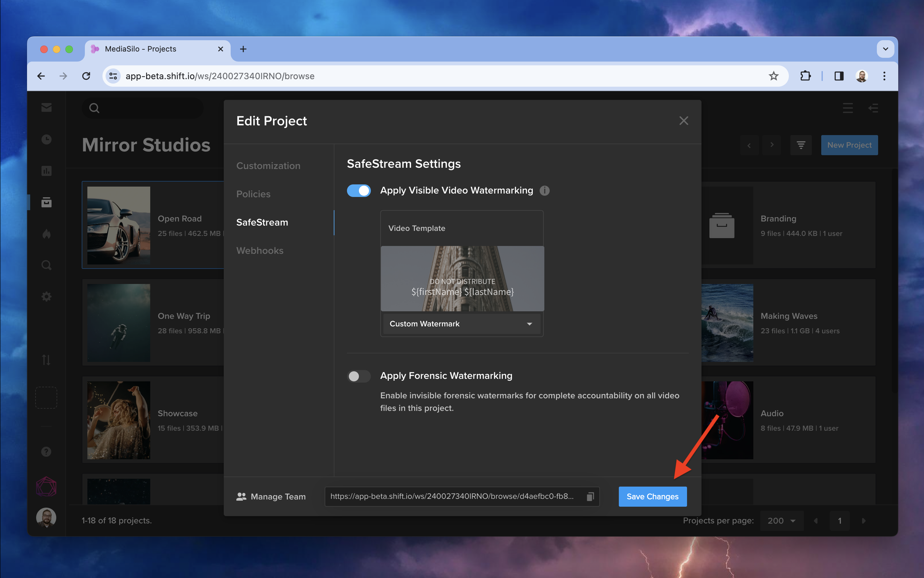Screen dimensions: 924x578
Task: Copy the project URL with the clipboard icon
Action: coord(591,497)
